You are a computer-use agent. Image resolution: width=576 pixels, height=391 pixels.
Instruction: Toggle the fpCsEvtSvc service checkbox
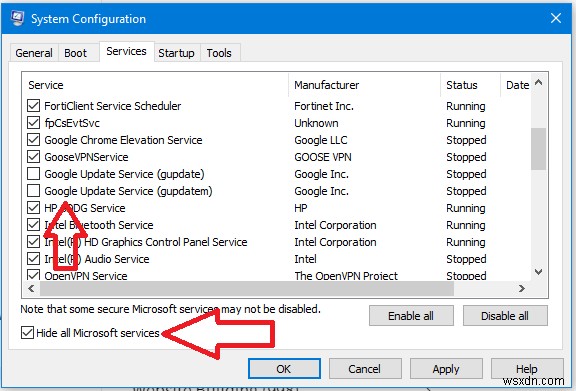tap(33, 123)
